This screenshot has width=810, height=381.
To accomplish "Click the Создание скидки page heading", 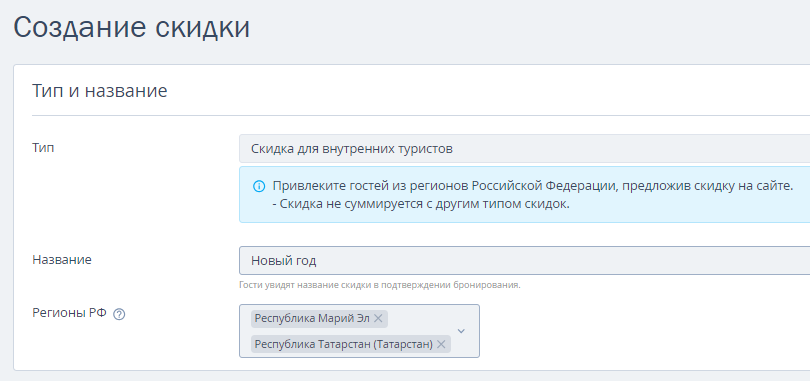I will (x=132, y=28).
